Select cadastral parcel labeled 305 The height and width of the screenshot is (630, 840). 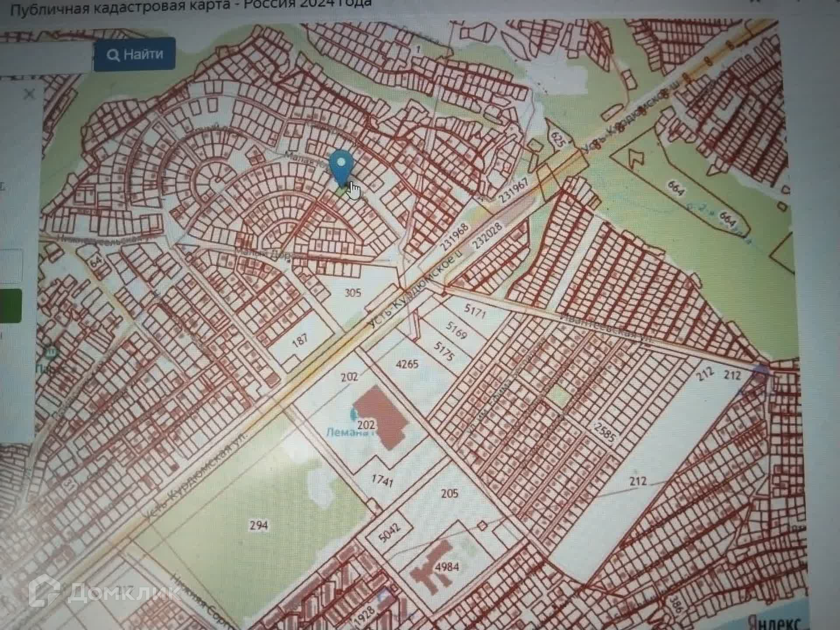point(353,292)
